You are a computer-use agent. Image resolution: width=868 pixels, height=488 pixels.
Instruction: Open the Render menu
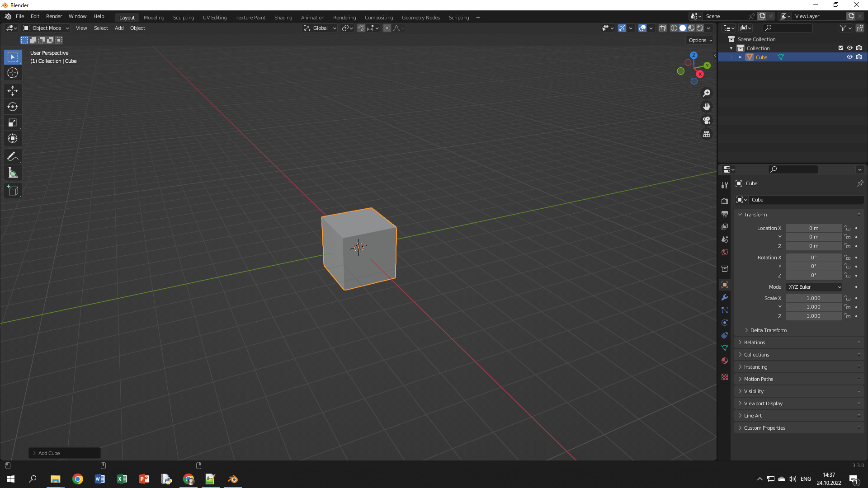(x=54, y=16)
